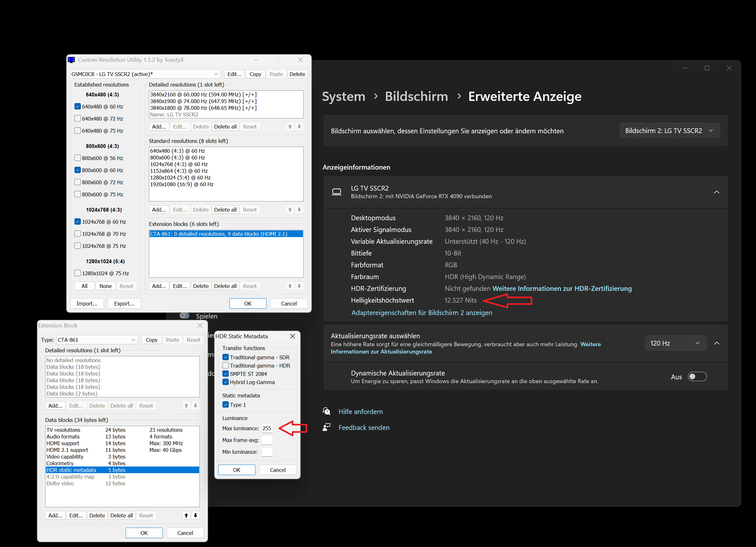The image size is (756, 547).
Task: Enable Traditional gamma - HDR
Action: 226,366
